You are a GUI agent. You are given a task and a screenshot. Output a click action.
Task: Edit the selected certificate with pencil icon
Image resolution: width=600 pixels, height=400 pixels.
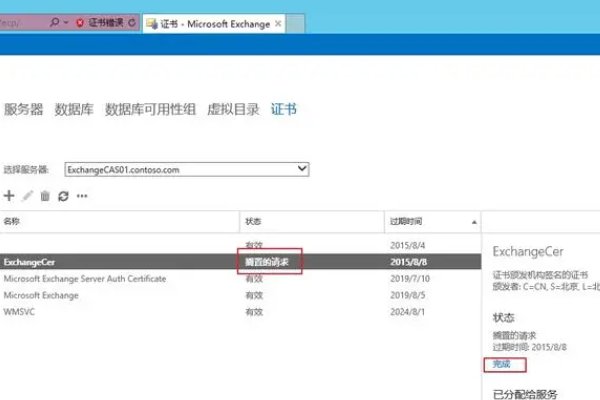(x=27, y=196)
